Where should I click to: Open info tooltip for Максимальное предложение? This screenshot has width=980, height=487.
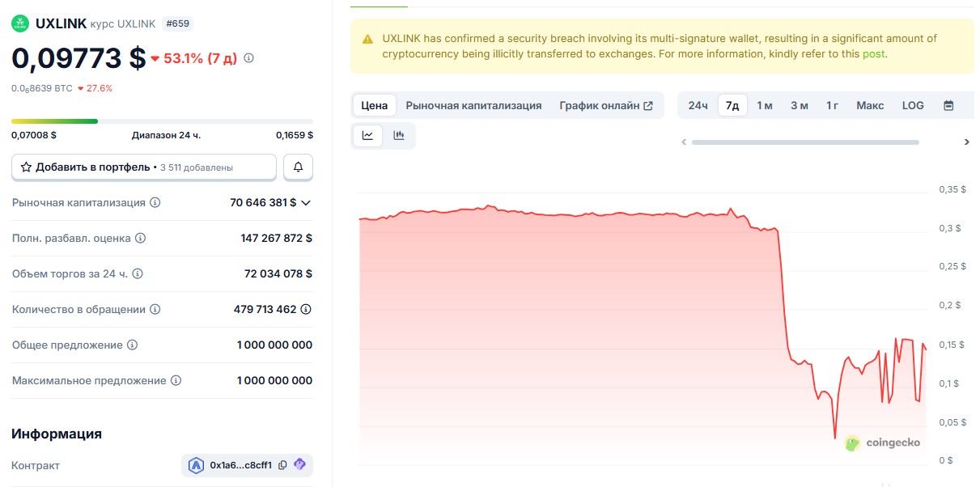click(x=176, y=381)
